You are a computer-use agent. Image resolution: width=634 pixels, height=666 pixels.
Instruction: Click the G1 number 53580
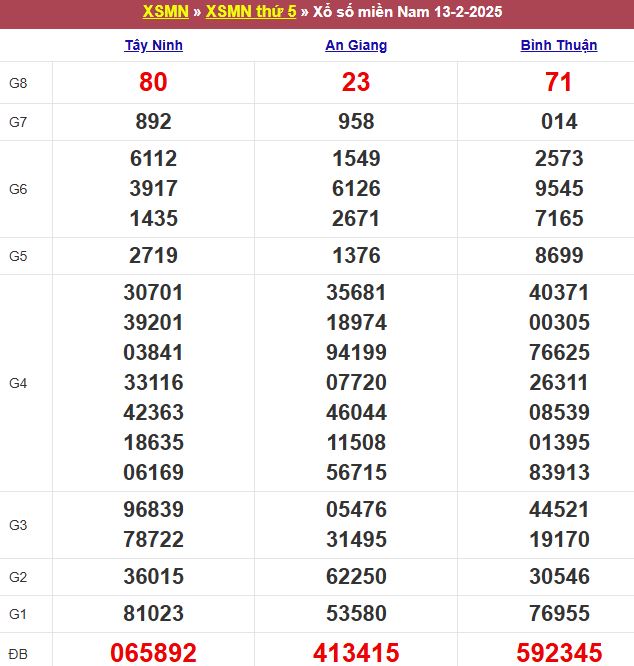tap(356, 613)
